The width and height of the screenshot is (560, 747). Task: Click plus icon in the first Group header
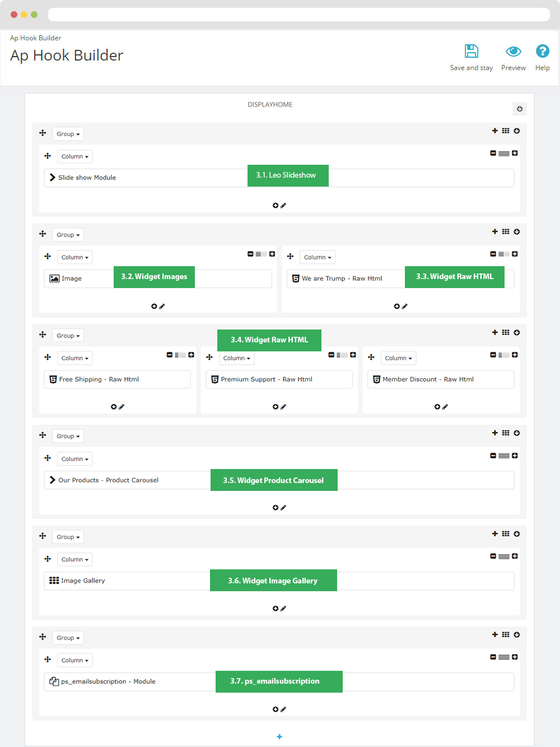pos(495,131)
